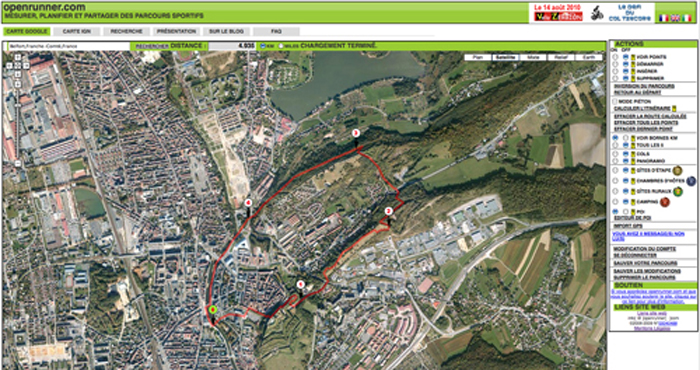Open the Présentation tab
The image size is (700, 370).
pyautogui.click(x=176, y=31)
